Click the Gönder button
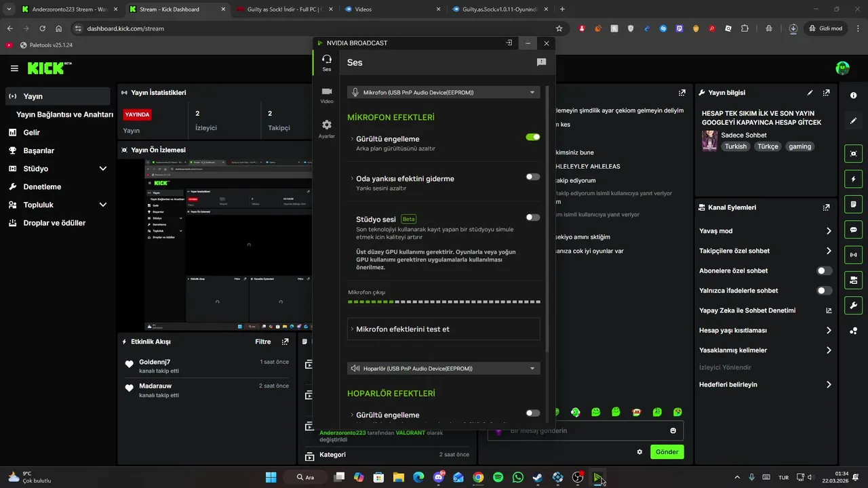This screenshot has width=868, height=488. (x=667, y=452)
